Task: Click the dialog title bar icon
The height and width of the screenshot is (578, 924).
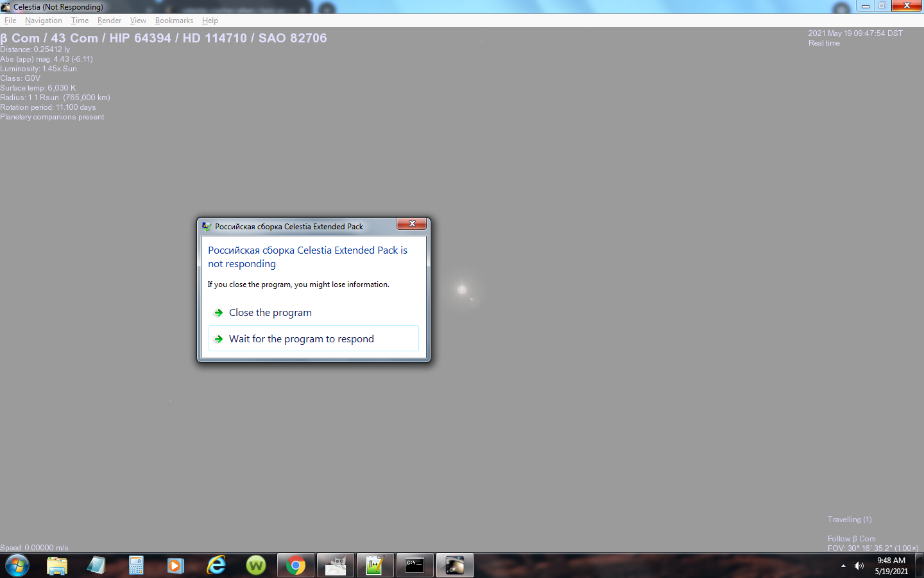Action: pos(206,227)
